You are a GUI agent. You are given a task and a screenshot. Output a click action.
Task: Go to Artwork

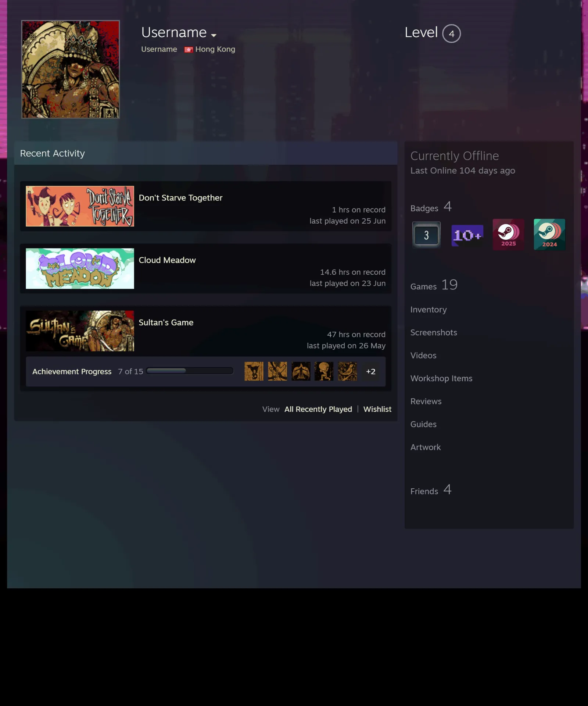point(426,447)
